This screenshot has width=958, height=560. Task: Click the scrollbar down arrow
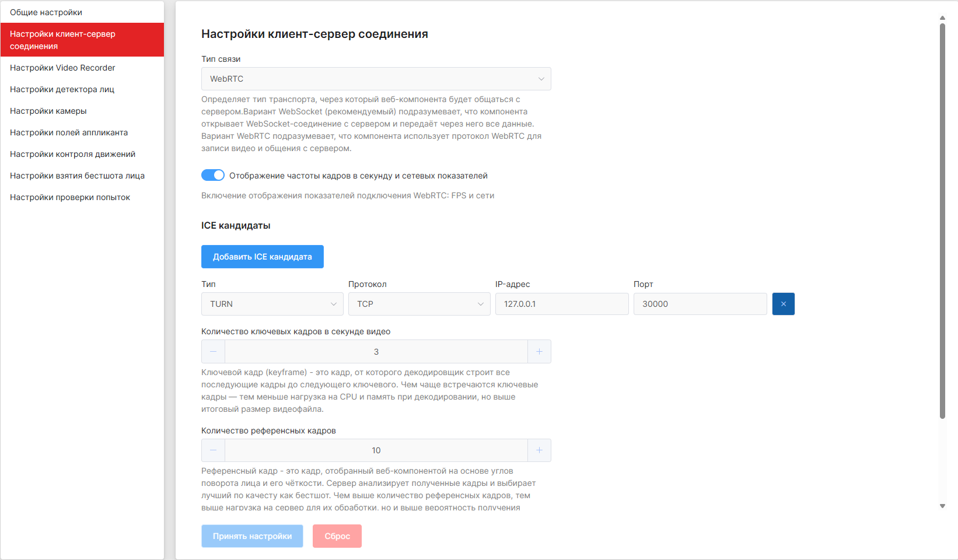click(942, 506)
